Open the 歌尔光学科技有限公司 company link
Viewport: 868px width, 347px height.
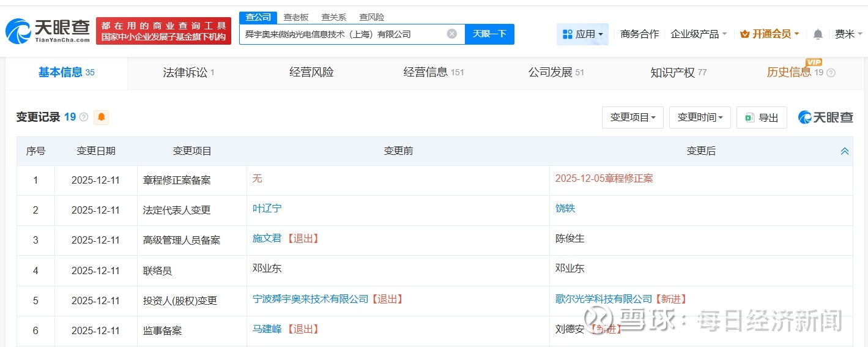point(604,299)
